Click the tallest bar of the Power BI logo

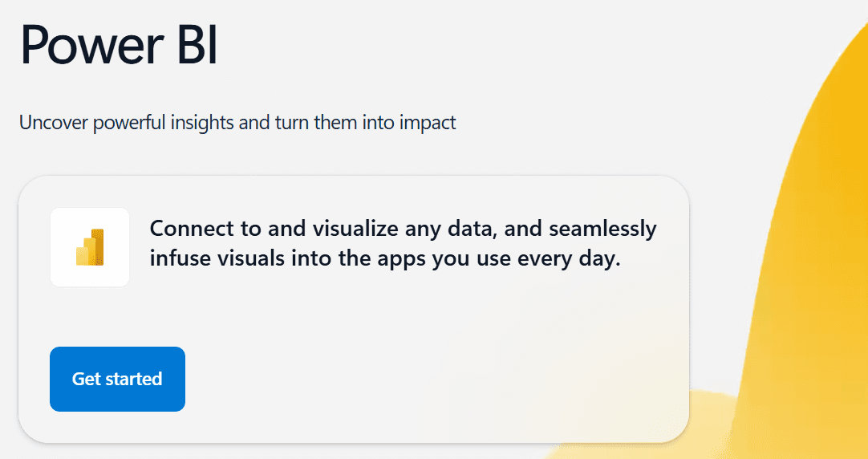click(x=97, y=247)
